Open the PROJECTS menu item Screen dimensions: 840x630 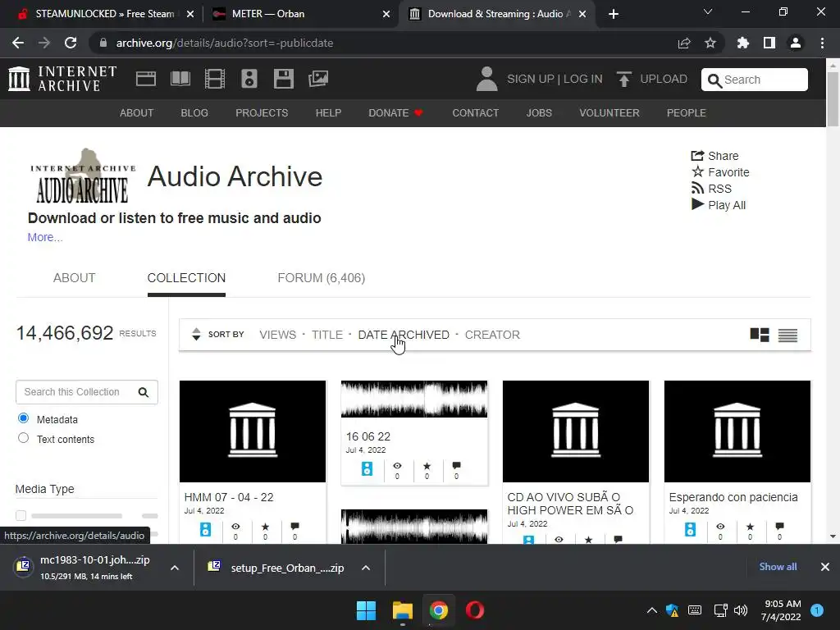click(262, 113)
